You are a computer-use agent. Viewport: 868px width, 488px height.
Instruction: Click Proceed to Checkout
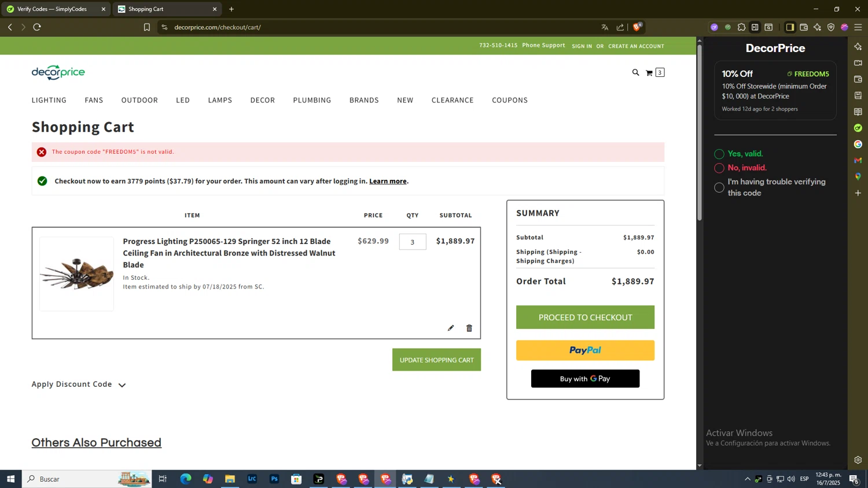point(585,317)
